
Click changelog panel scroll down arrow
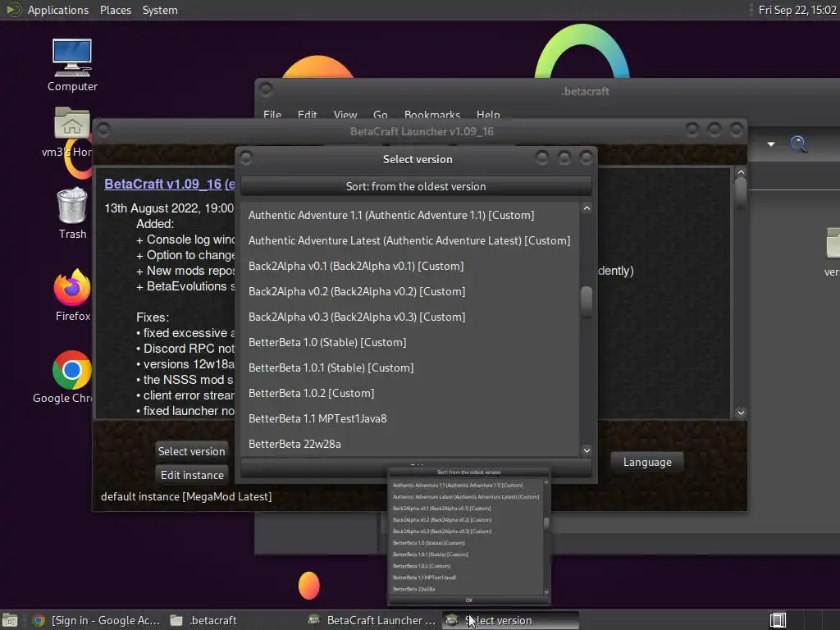pyautogui.click(x=741, y=413)
